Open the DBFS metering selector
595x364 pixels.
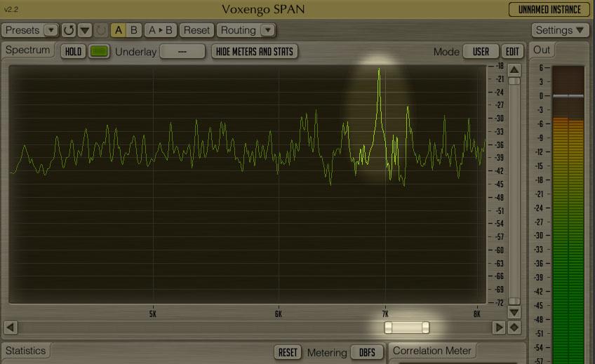pos(367,353)
